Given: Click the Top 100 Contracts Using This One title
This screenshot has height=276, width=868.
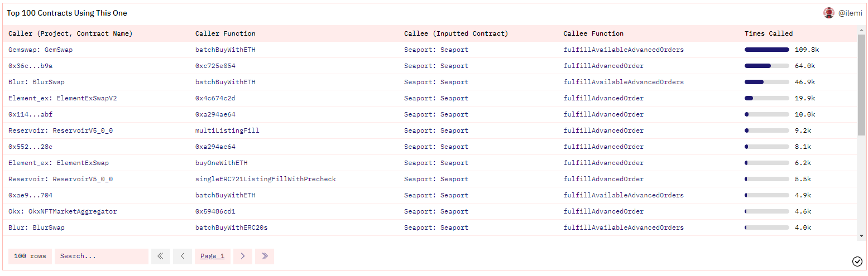Looking at the screenshot, I should tap(67, 13).
